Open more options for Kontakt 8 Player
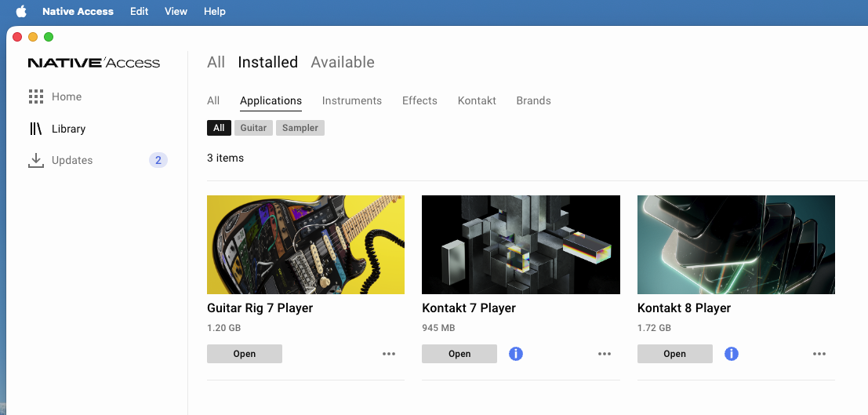Screen dimensions: 868x415 point(819,354)
